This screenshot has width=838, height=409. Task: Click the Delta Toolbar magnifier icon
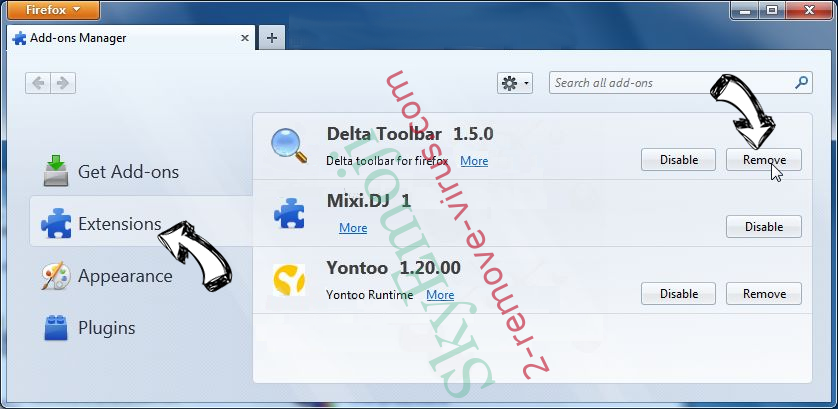(289, 145)
